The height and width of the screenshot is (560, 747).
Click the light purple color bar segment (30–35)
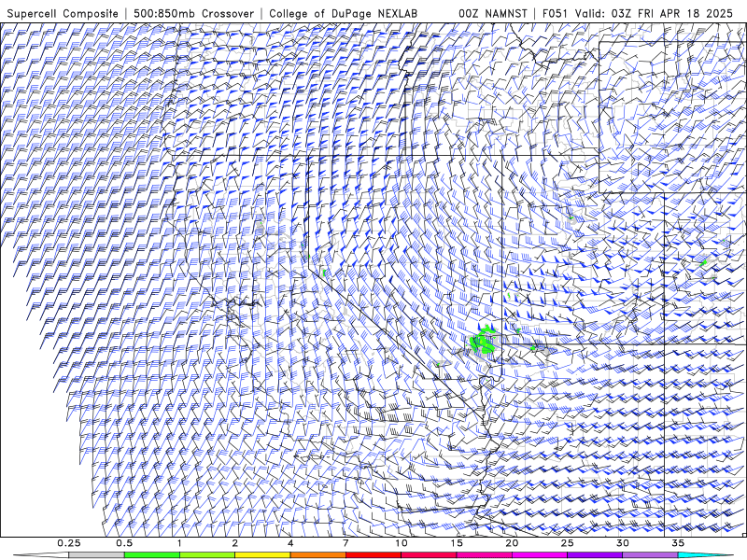click(650, 555)
